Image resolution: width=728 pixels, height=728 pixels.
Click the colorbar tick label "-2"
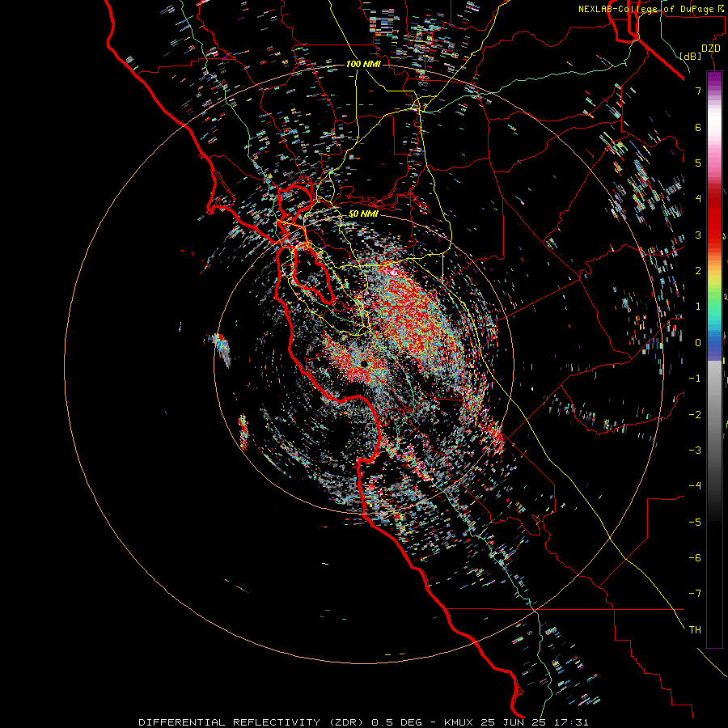pos(695,414)
